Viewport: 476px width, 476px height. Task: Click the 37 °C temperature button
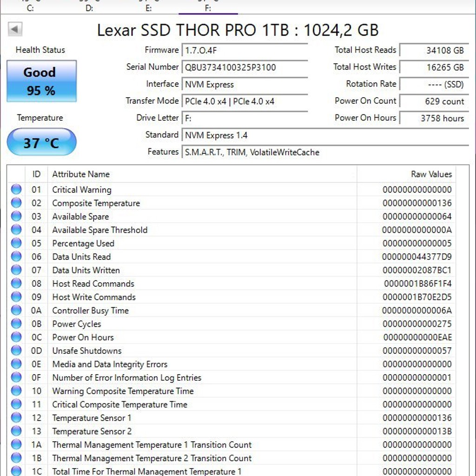(41, 142)
